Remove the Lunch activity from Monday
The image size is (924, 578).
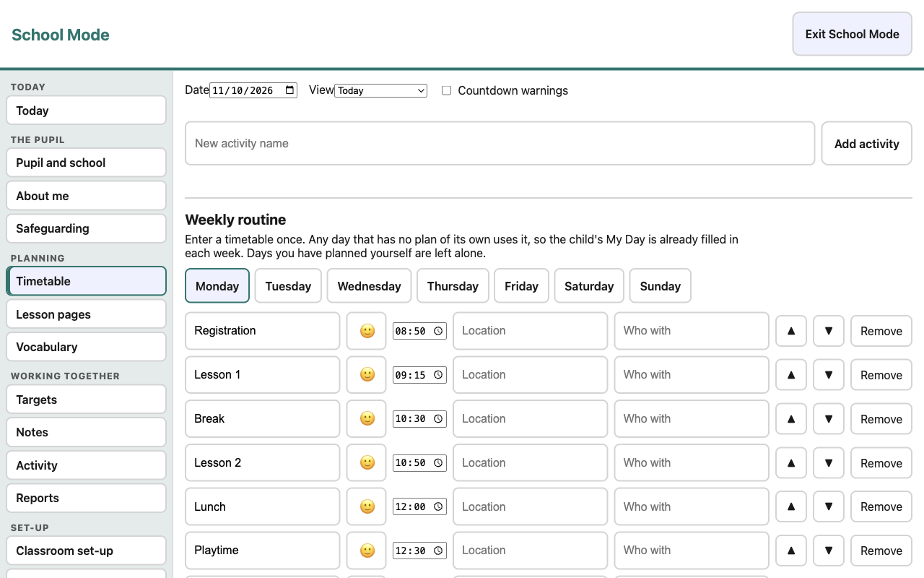tap(881, 506)
